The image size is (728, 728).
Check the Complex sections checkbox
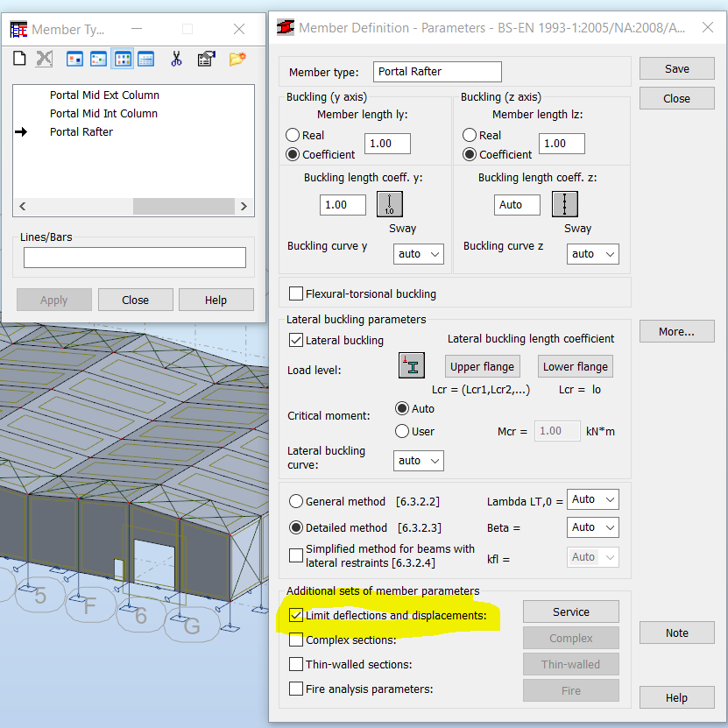[296, 639]
